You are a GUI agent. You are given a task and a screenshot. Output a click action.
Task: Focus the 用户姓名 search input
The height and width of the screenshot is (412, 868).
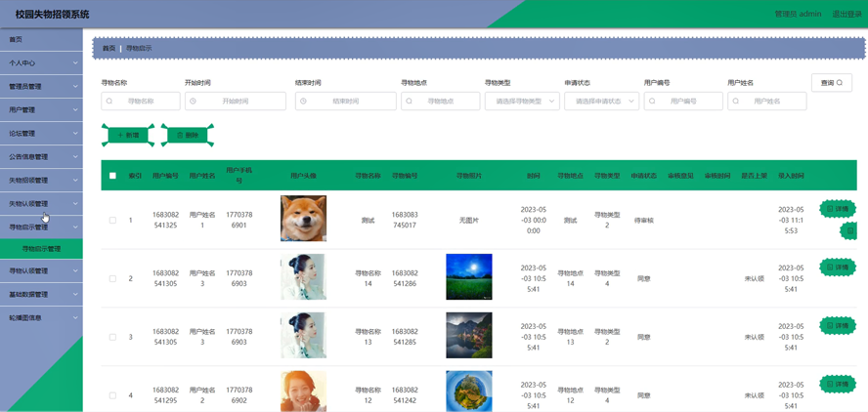click(x=766, y=102)
